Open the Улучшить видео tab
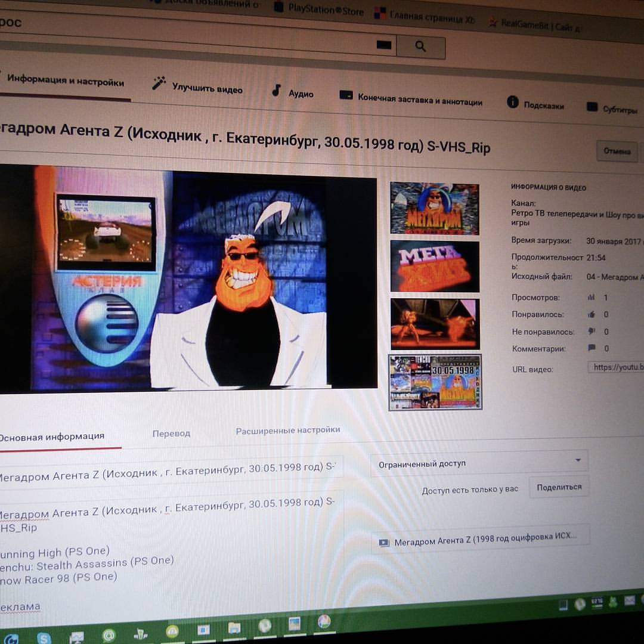This screenshot has width=644, height=644. (197, 86)
